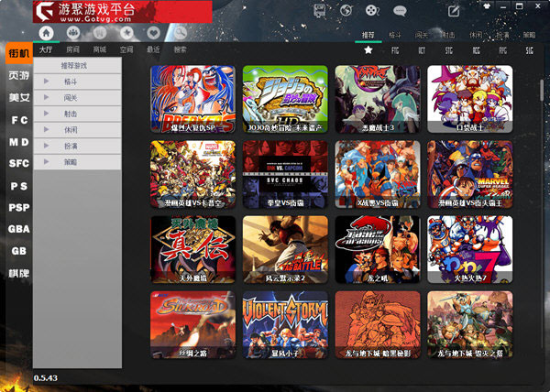Viewport: 550px width, 392px height.
Task: Click the rooms group-of-people icon
Action: [x=73, y=33]
